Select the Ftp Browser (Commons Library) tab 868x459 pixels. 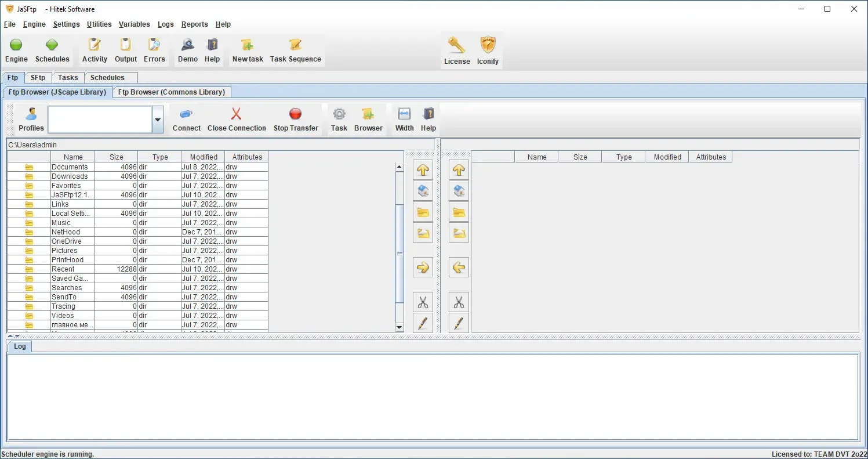click(x=172, y=92)
